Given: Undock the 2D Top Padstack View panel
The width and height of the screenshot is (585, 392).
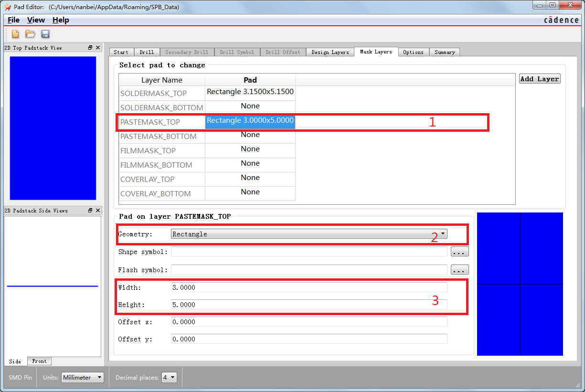Looking at the screenshot, I should click(x=90, y=48).
